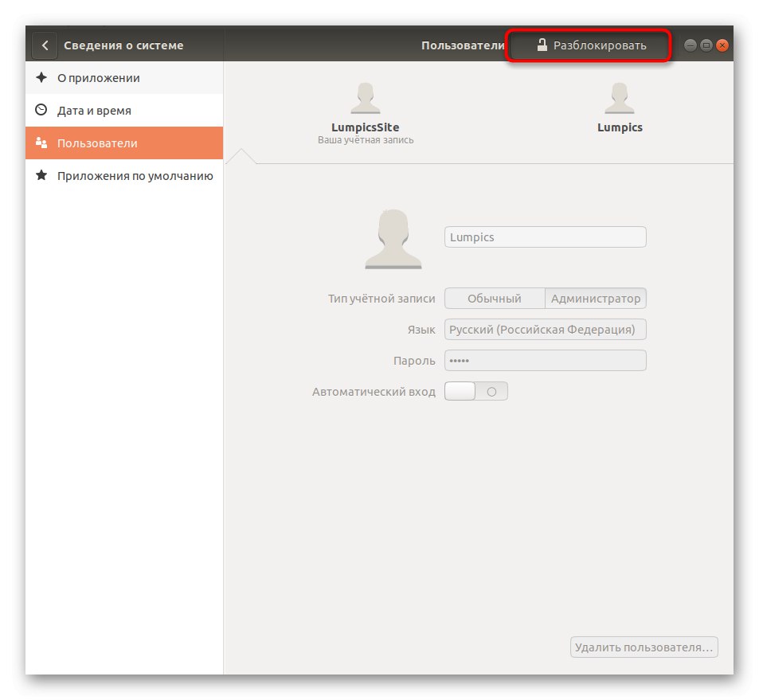759x700 pixels.
Task: Open Дата и время section
Action: [124, 111]
